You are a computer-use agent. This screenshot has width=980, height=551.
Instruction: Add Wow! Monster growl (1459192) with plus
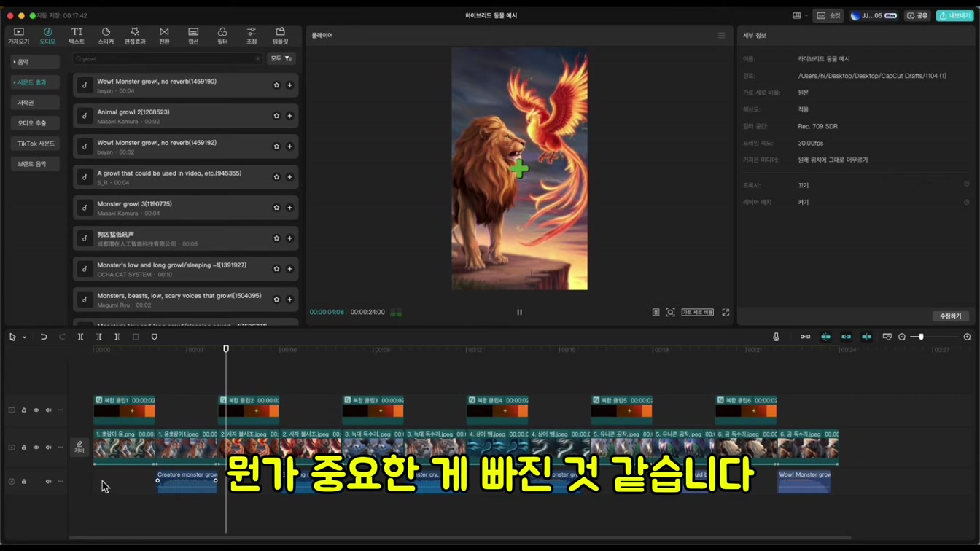pyautogui.click(x=289, y=146)
